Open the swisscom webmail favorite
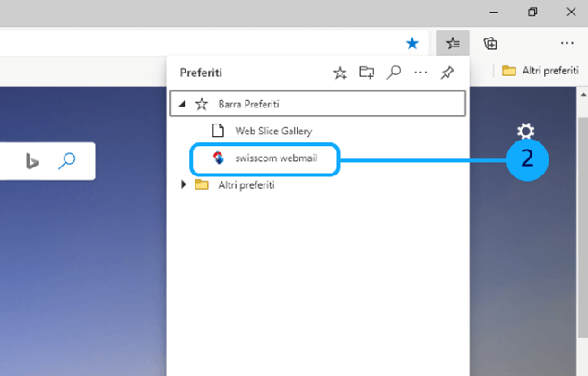 274,158
